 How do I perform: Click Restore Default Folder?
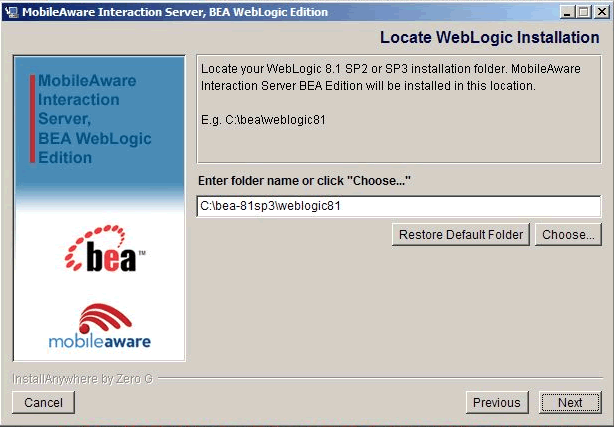[460, 235]
